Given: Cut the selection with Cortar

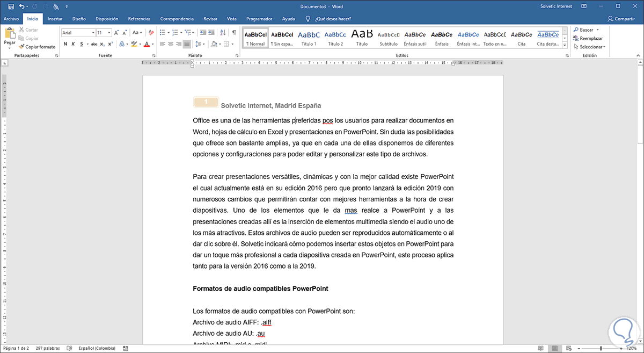Looking at the screenshot, I should point(28,30).
